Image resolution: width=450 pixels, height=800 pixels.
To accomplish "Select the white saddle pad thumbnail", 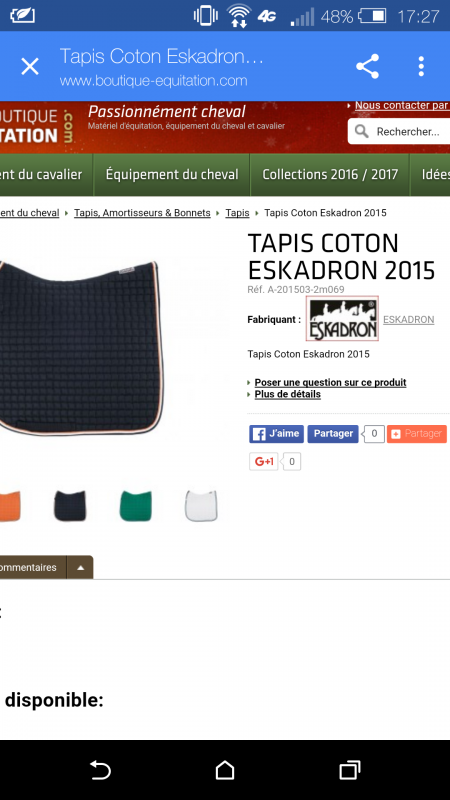I will coord(201,505).
